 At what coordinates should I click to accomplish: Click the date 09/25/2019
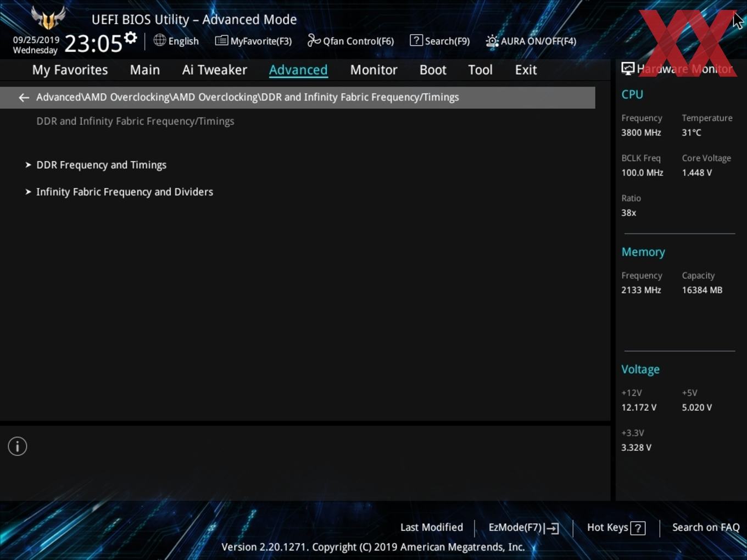pyautogui.click(x=36, y=40)
